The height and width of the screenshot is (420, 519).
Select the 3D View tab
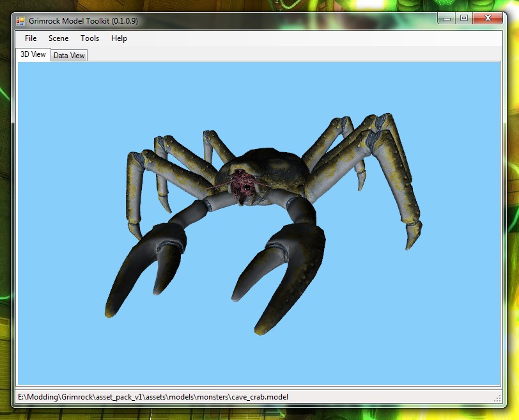(33, 54)
